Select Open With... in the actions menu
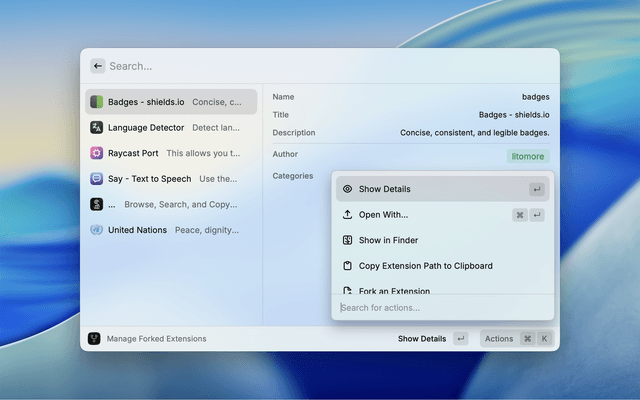Image resolution: width=640 pixels, height=400 pixels. 384,215
